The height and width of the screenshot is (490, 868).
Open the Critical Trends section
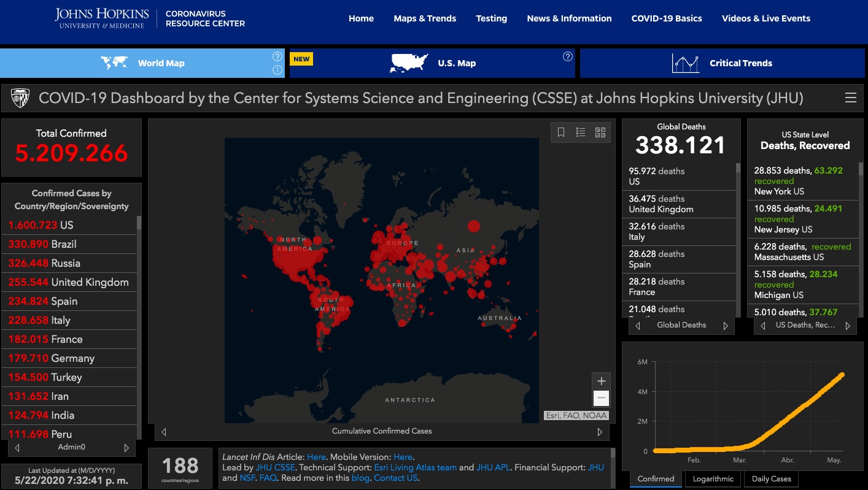coord(722,63)
